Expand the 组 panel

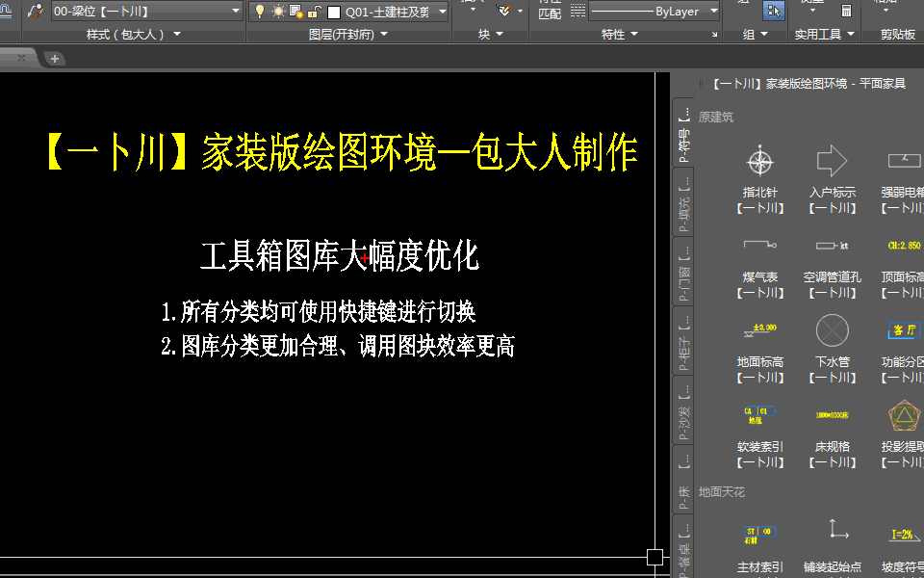click(755, 35)
